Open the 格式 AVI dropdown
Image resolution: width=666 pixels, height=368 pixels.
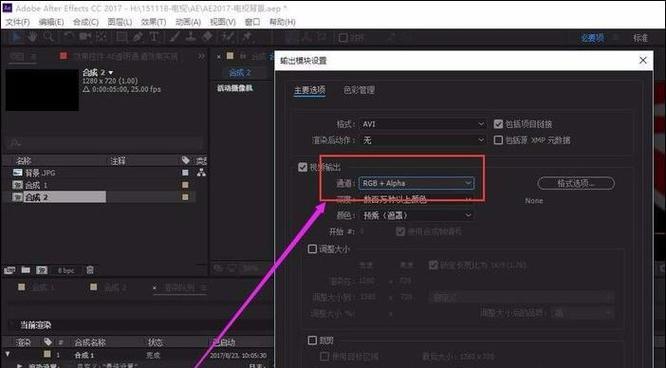pos(423,124)
